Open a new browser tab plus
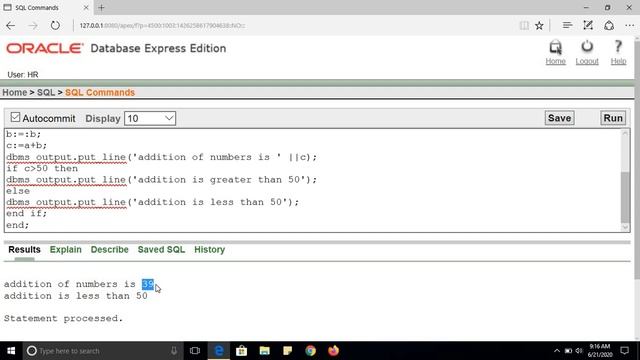Screen dimensions: 640x360 (x=101, y=7)
